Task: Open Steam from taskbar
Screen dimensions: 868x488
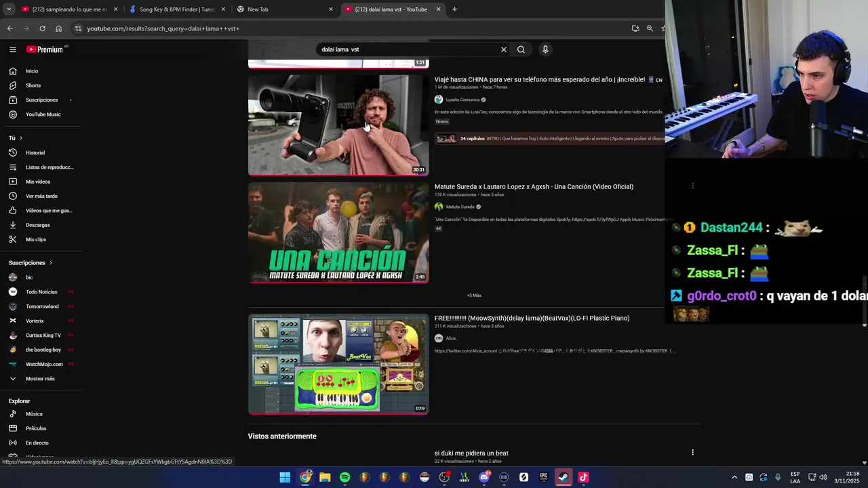Action: (x=563, y=477)
